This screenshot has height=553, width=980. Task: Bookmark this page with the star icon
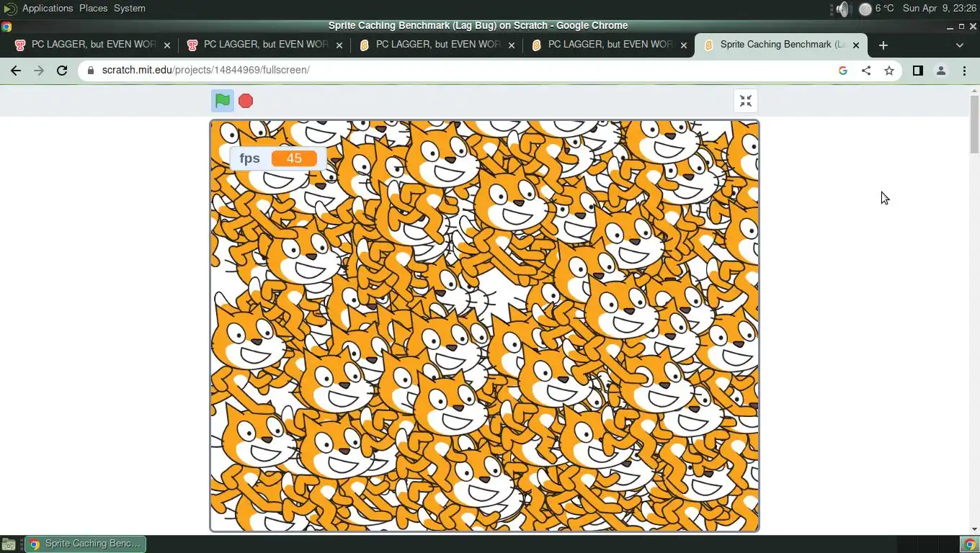[x=889, y=71]
